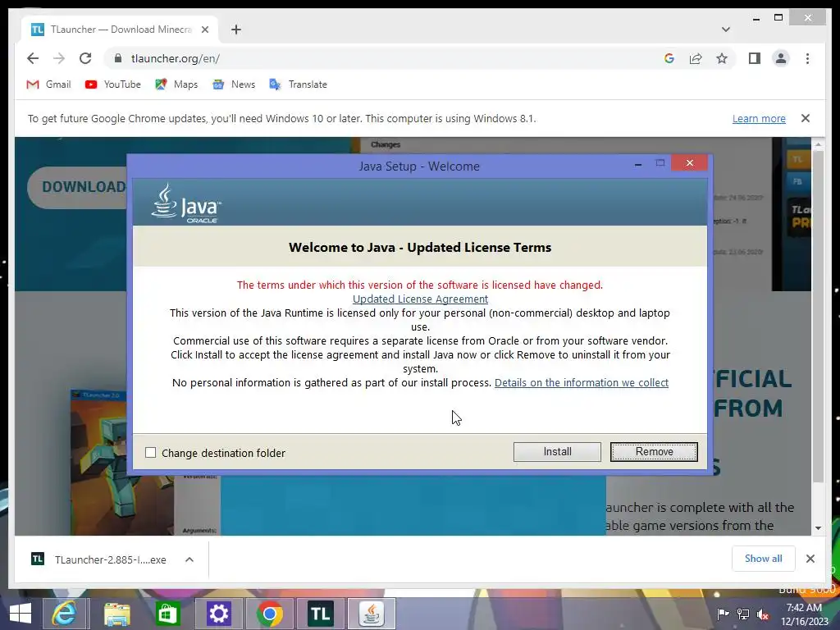
Task: Open the Windows Start button
Action: 20,614
